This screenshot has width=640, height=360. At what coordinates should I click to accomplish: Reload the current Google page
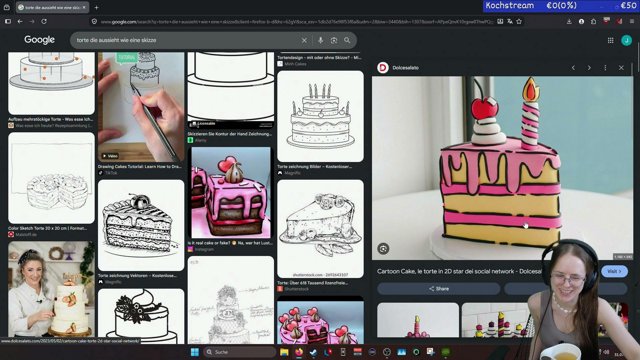[x=44, y=21]
